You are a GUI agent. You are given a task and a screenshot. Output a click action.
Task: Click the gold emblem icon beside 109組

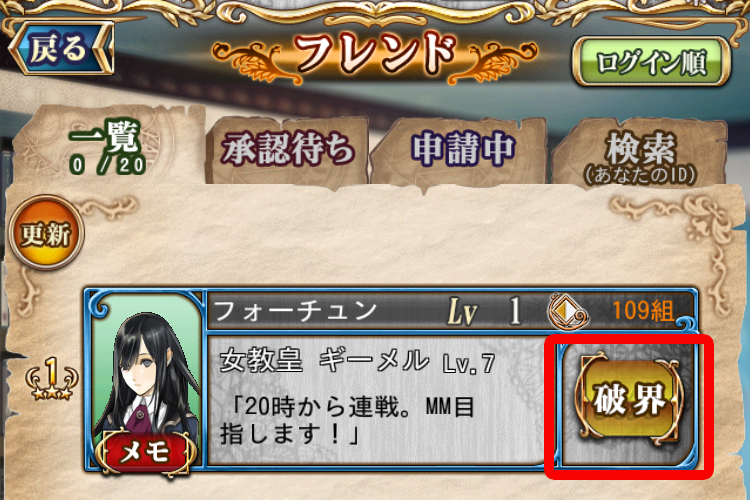(567, 311)
